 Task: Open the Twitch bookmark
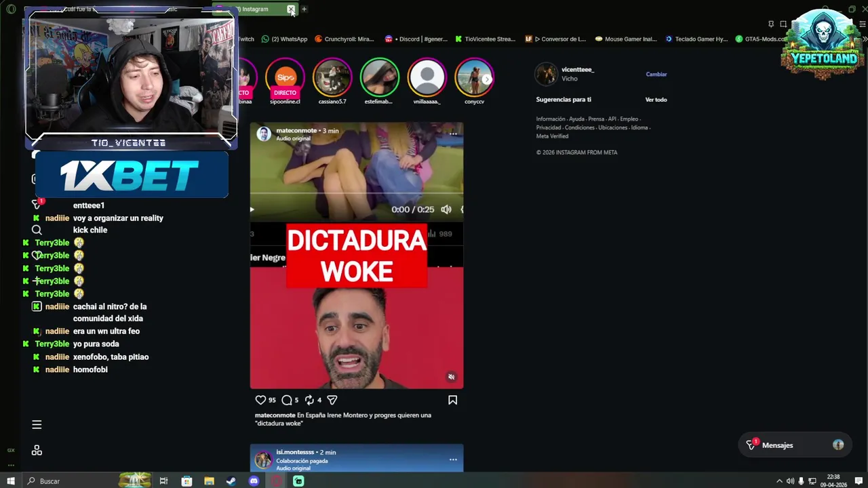point(245,39)
